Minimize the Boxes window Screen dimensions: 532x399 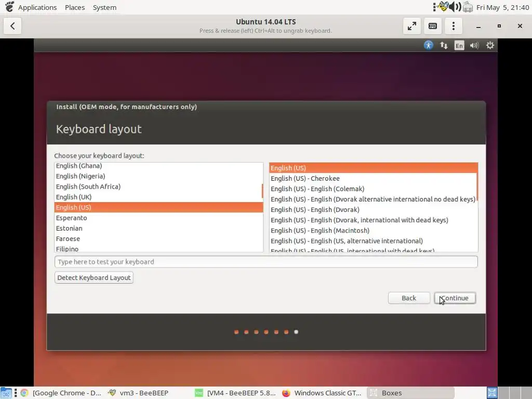[478, 26]
